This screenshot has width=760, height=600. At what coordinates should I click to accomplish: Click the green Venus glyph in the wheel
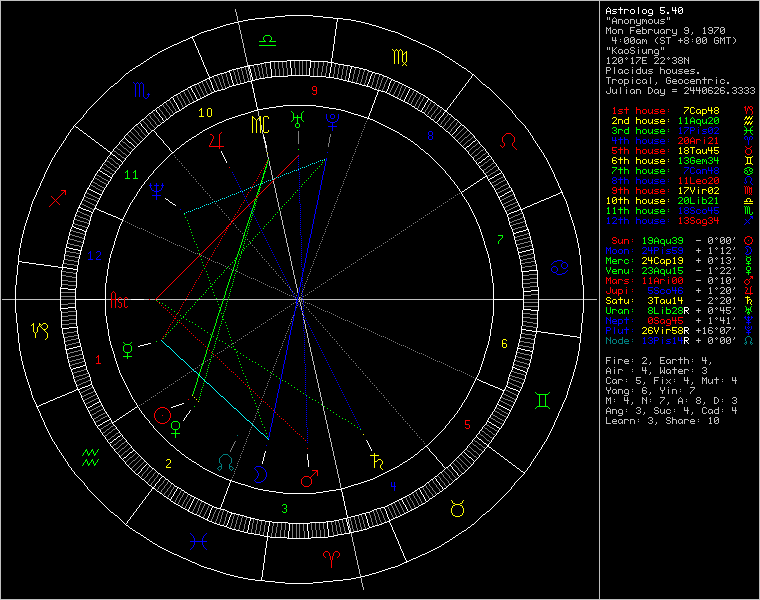tap(176, 429)
